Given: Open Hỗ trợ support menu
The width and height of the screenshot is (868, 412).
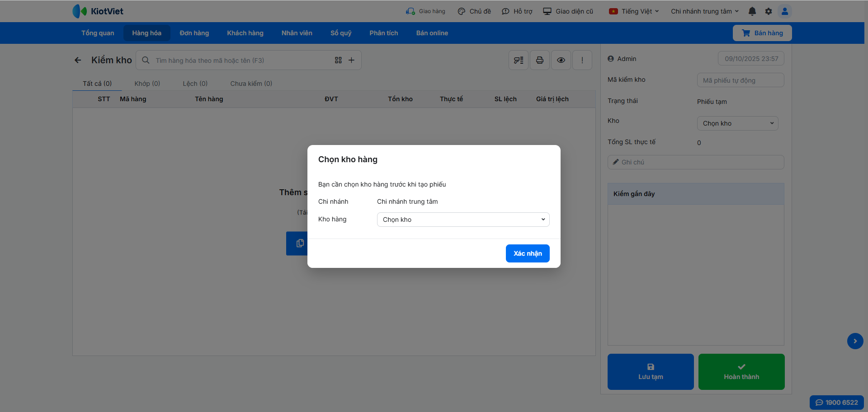Looking at the screenshot, I should [x=517, y=11].
